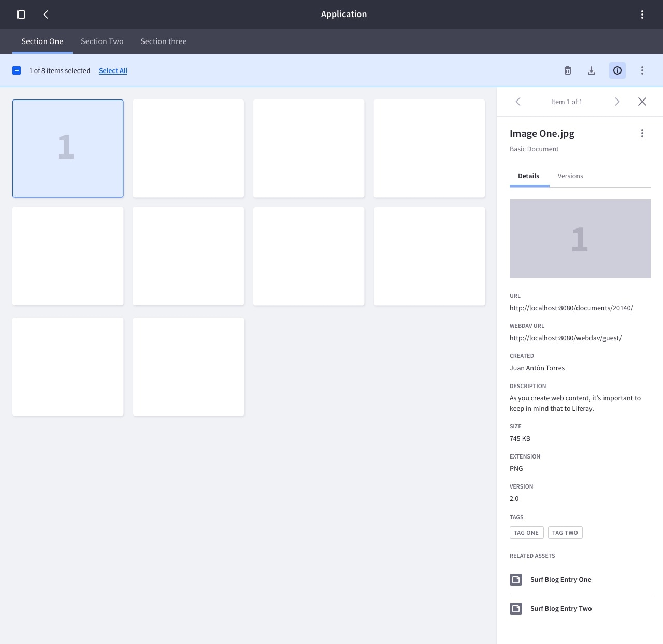Click the document icon beside Surf Blog Entry One
The height and width of the screenshot is (644, 663).
coord(515,580)
